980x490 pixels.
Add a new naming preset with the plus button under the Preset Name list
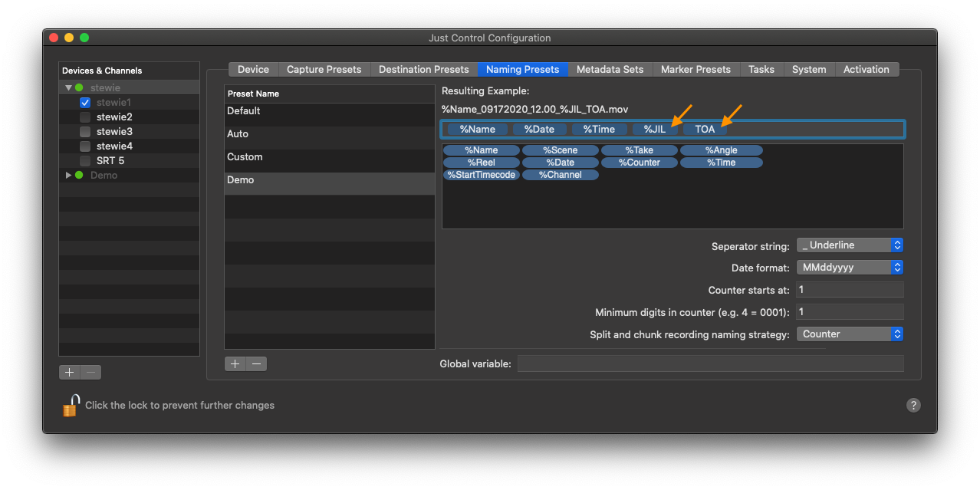(235, 363)
